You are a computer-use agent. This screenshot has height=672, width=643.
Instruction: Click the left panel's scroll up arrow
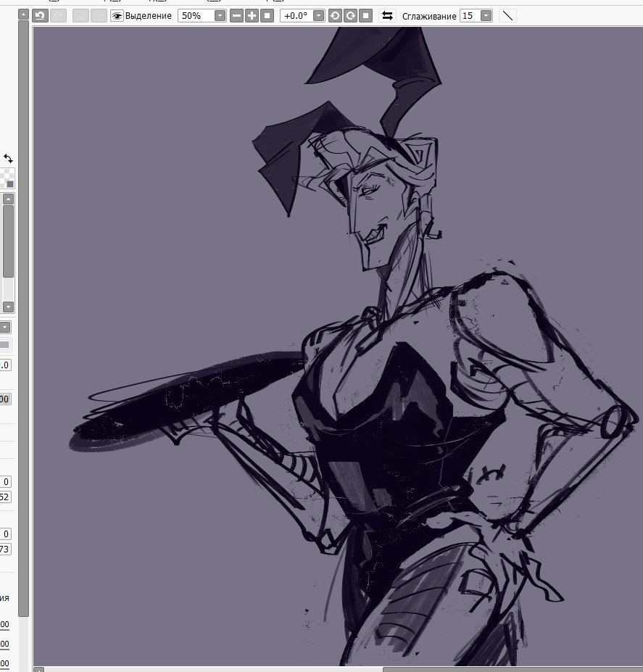point(8,199)
